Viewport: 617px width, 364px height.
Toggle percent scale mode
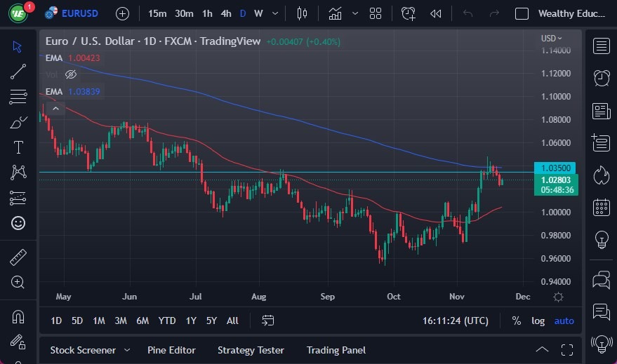click(x=517, y=321)
